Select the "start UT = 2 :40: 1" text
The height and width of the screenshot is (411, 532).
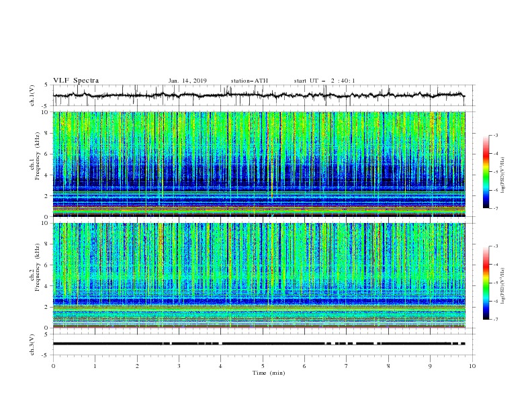(324, 81)
